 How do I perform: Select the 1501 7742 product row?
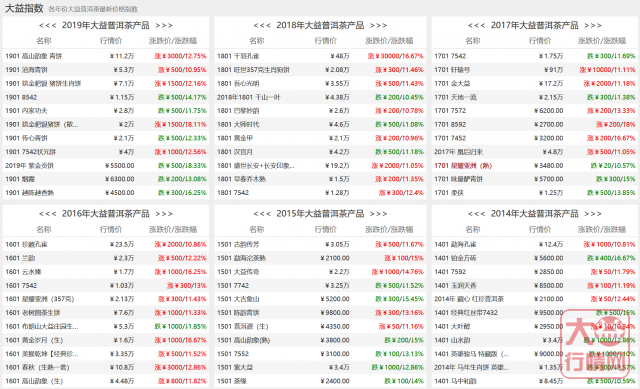coord(320,285)
